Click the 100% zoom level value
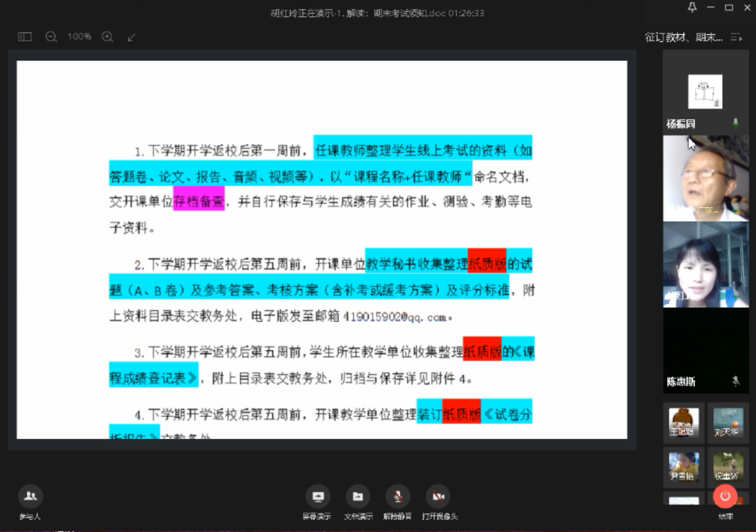The width and height of the screenshot is (756, 532). pyautogui.click(x=79, y=37)
